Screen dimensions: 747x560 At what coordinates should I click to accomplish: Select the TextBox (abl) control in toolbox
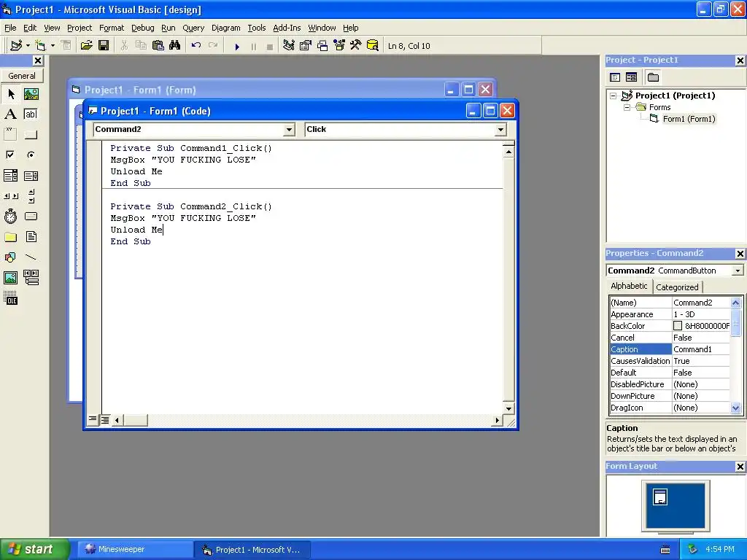31,114
